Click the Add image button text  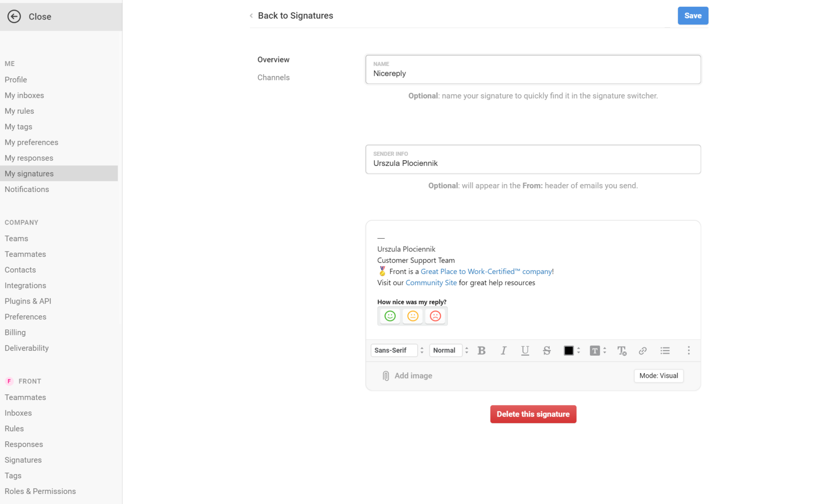[x=413, y=376]
